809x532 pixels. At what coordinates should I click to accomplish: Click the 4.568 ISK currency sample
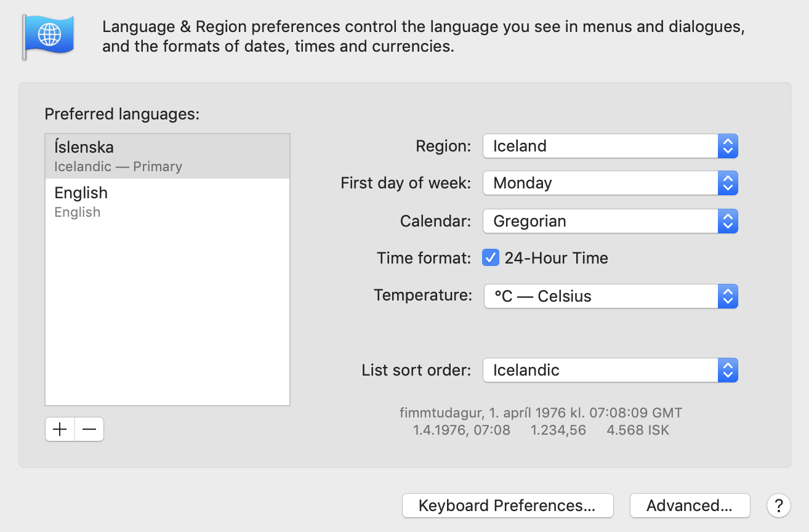pyautogui.click(x=637, y=430)
